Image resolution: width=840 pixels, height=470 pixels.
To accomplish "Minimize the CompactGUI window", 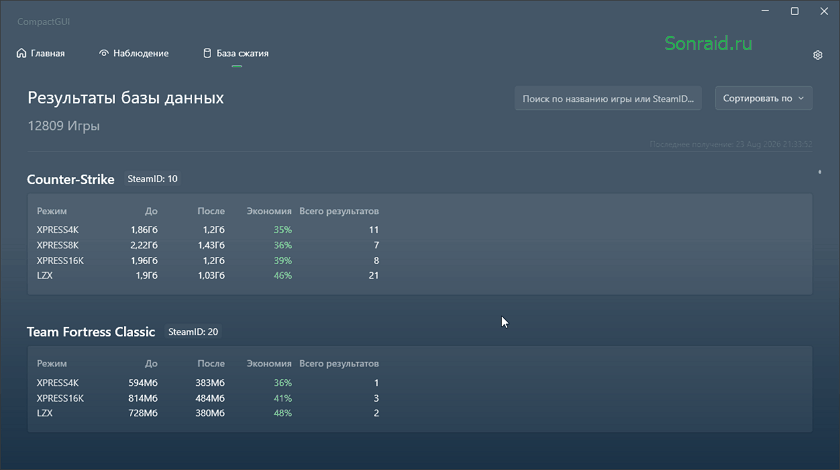I will (766, 11).
